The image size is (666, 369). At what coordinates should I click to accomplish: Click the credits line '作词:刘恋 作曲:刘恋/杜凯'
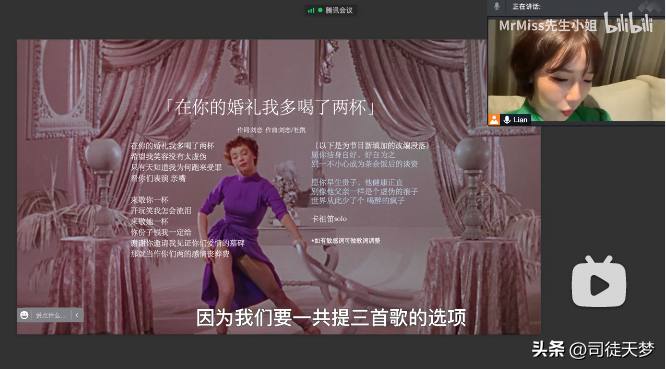pyautogui.click(x=271, y=130)
